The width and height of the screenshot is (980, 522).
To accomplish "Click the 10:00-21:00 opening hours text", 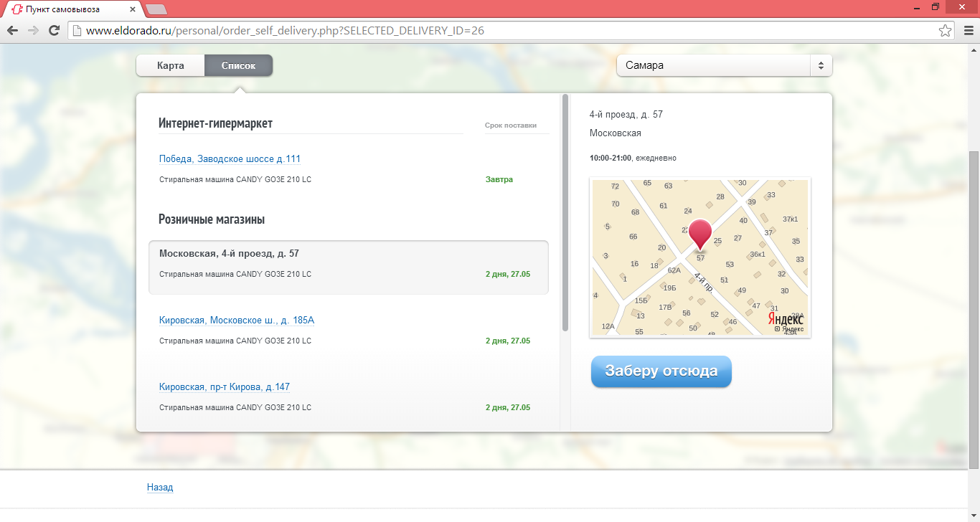I will click(611, 158).
